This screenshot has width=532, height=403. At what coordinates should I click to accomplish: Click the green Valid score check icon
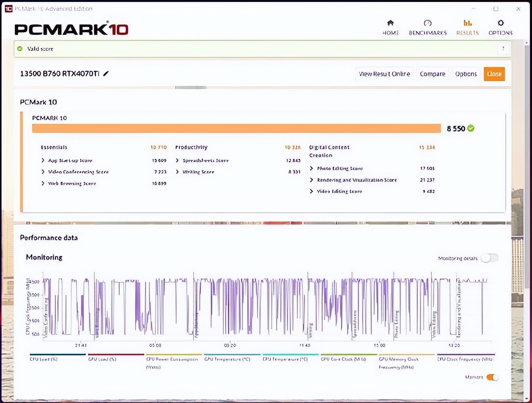click(x=20, y=49)
